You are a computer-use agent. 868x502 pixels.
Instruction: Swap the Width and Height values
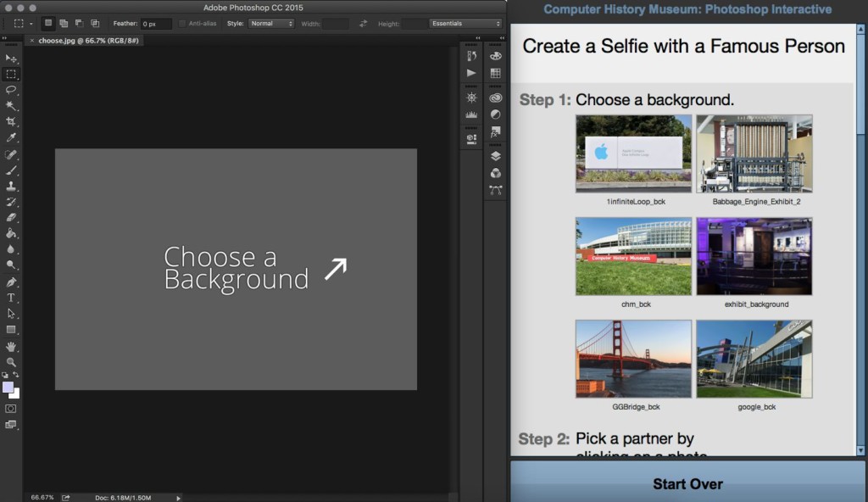pyautogui.click(x=363, y=24)
